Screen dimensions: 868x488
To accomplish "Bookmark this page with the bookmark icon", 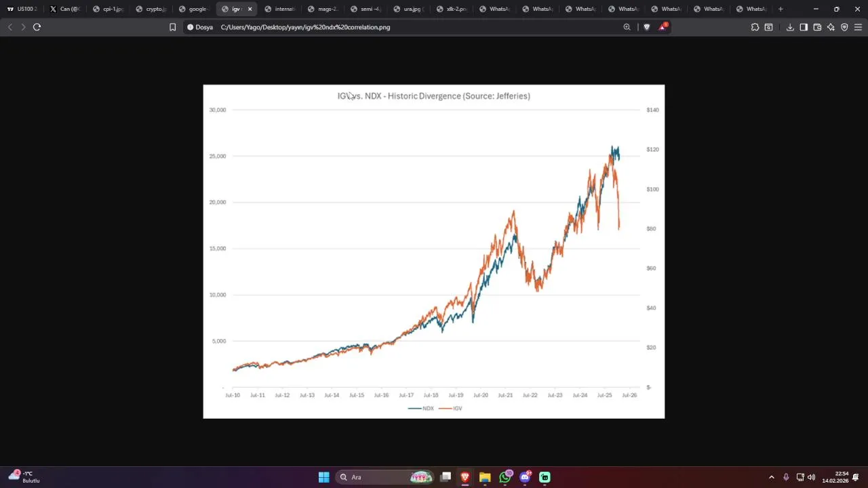I will tap(172, 27).
